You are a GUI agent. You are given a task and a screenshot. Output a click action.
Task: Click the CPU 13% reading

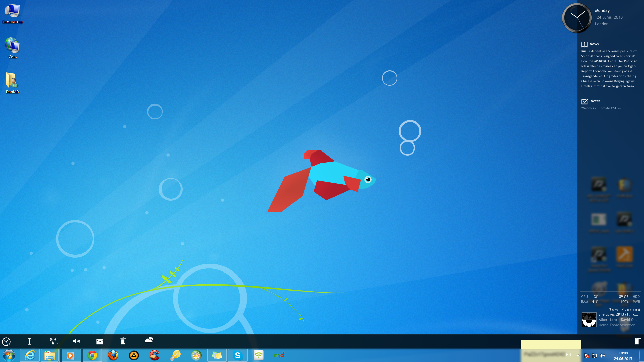(x=589, y=297)
